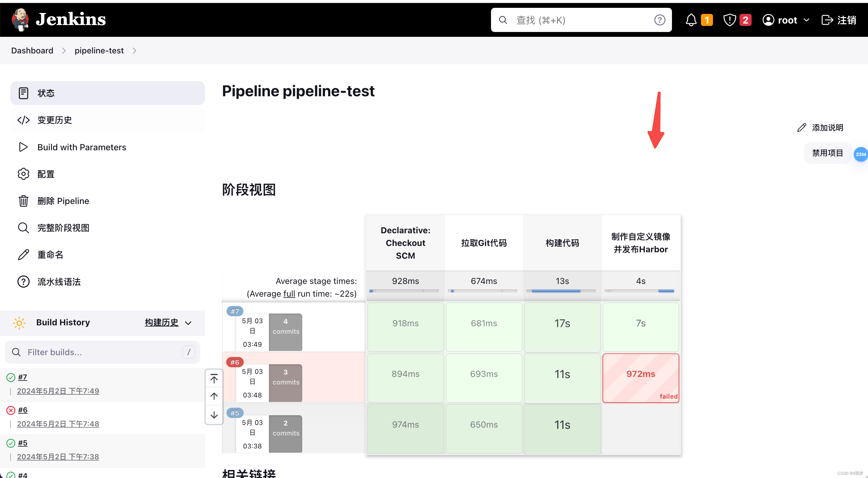
Task: Click the Filter builds input field
Action: (102, 352)
